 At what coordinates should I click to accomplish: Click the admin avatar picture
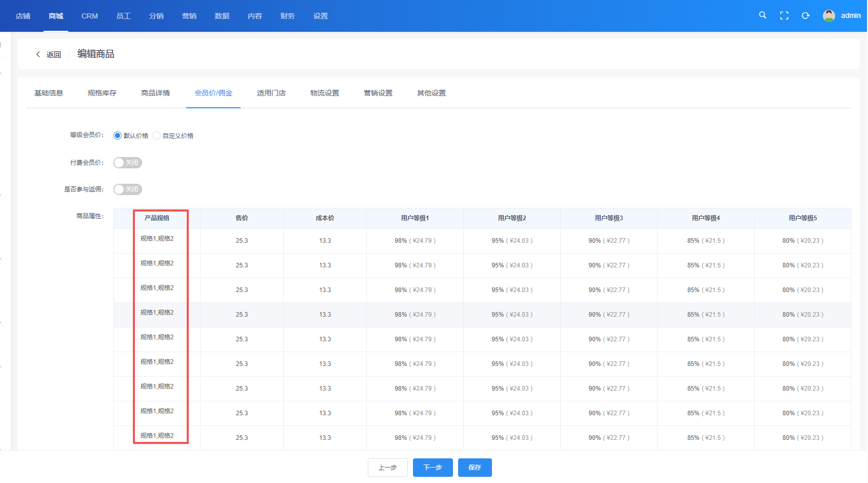tap(828, 16)
